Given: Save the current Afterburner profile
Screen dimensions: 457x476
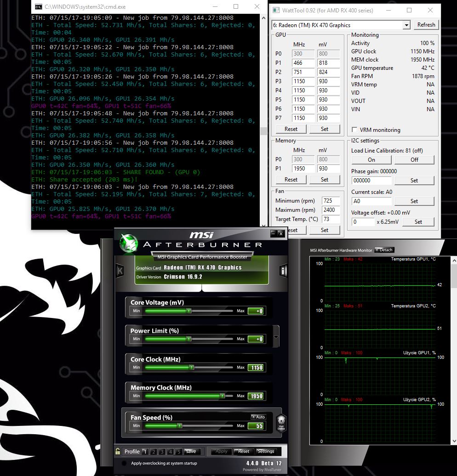Looking at the screenshot, I should click(x=191, y=451).
